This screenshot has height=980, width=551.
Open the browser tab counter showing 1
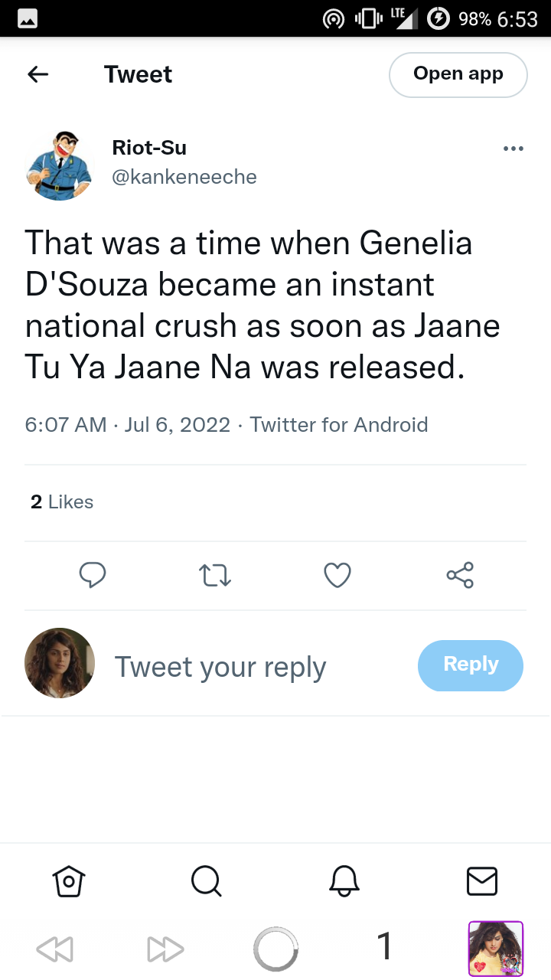(385, 946)
